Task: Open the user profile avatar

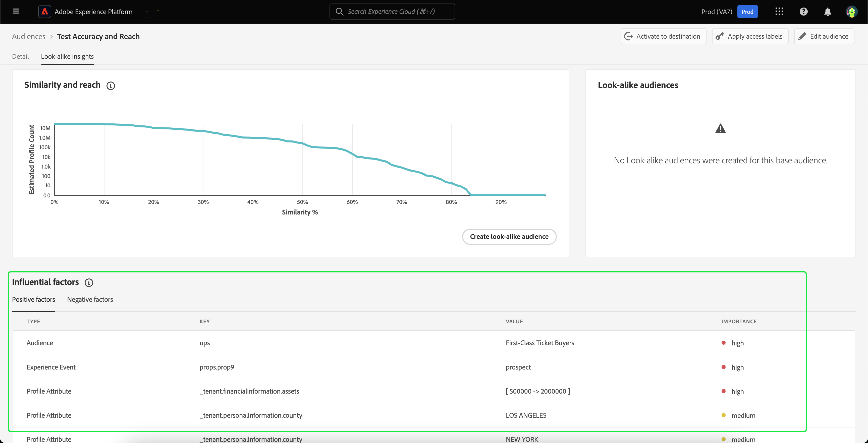Action: point(851,12)
